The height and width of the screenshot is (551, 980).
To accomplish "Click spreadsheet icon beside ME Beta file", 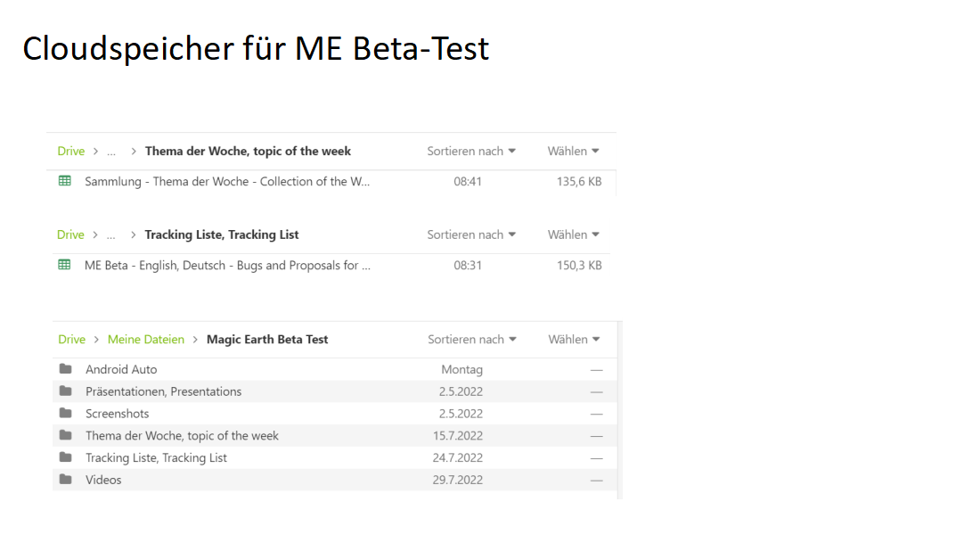I will [x=64, y=265].
